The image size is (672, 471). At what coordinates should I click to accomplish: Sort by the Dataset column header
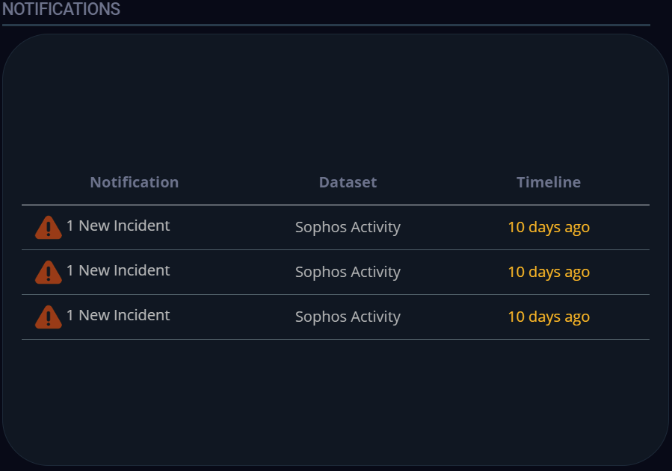(x=348, y=182)
